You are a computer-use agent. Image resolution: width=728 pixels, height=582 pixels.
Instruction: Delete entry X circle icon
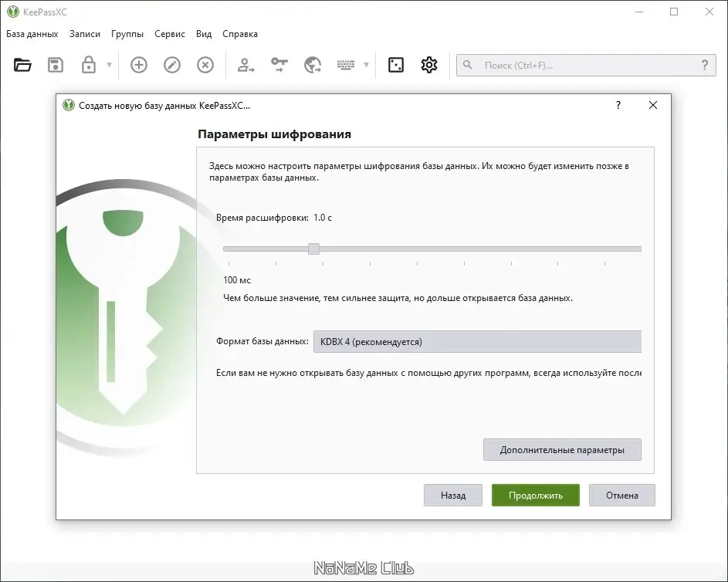tap(205, 65)
